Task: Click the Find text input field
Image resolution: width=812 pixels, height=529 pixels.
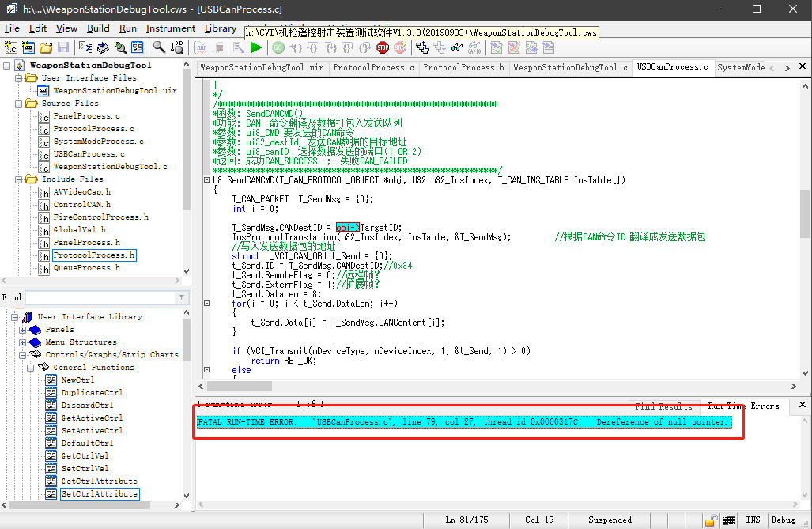Action: pos(101,297)
